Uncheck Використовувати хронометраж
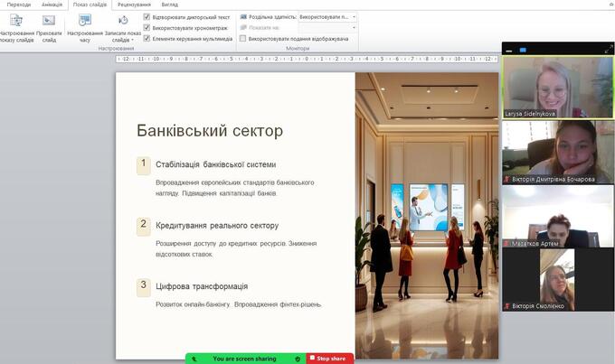This screenshot has height=364, width=615. 147,28
